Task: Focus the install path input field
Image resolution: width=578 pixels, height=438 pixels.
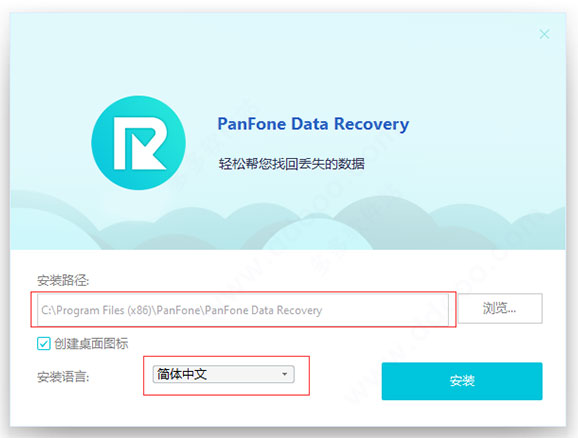Action: 243,310
